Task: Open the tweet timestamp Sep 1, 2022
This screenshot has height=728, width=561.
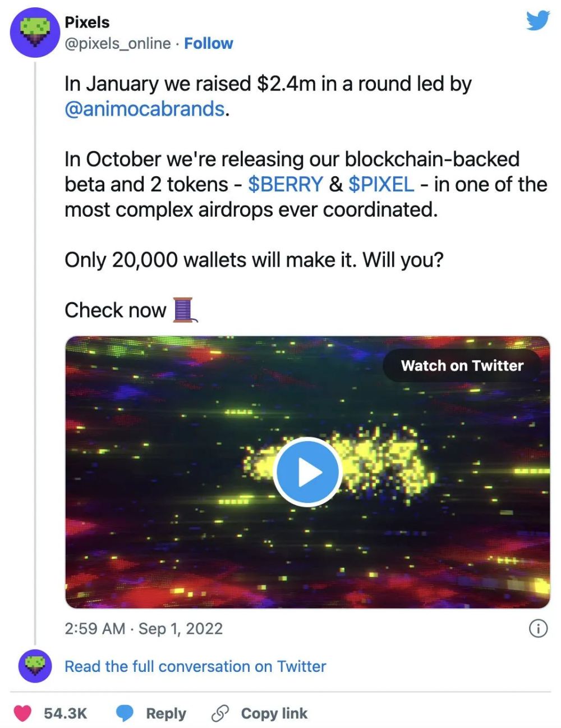Action: tap(144, 629)
